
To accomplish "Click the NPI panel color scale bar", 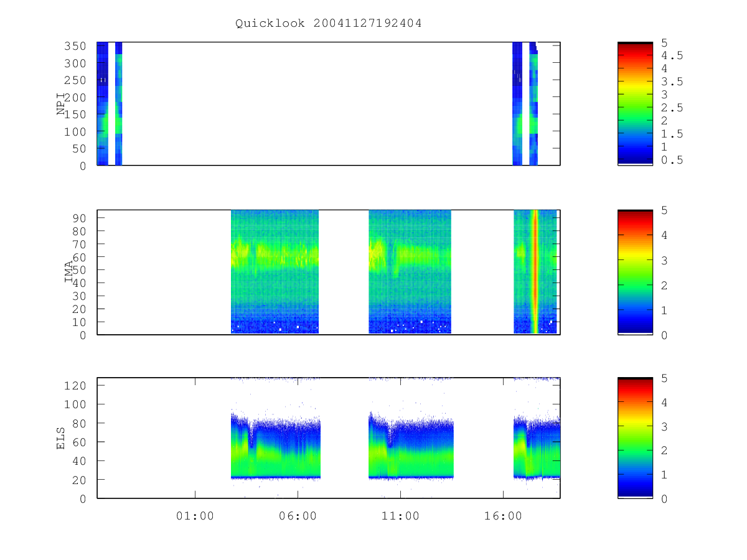I will [x=635, y=103].
